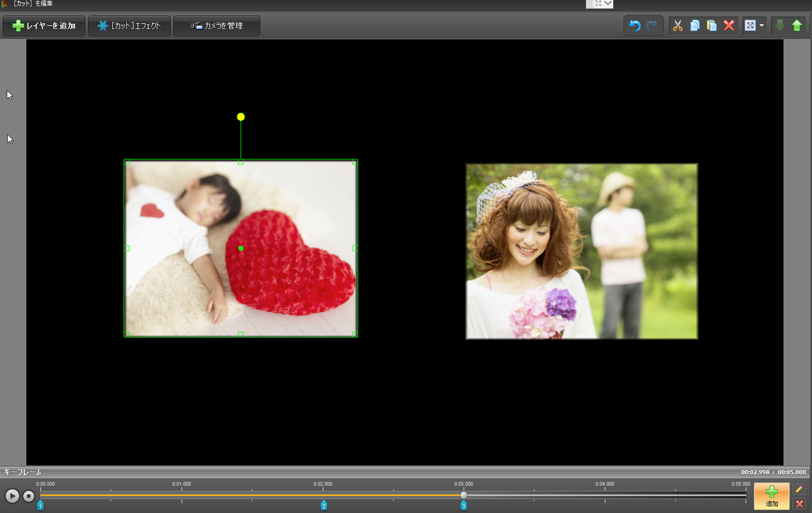Move the layer down with the green down arrow
Viewport: 812px width, 513px height.
tap(779, 25)
